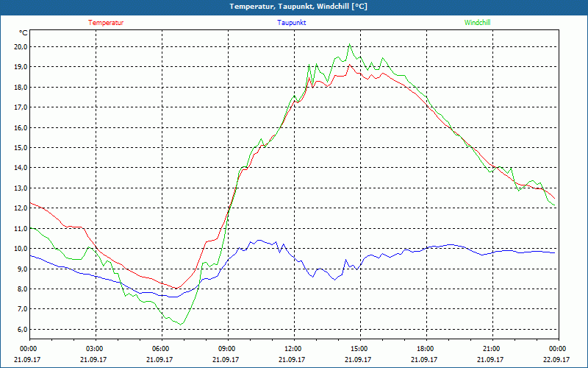Click the 6,0 y-axis value
This screenshot has width=588, height=368.
point(22,329)
